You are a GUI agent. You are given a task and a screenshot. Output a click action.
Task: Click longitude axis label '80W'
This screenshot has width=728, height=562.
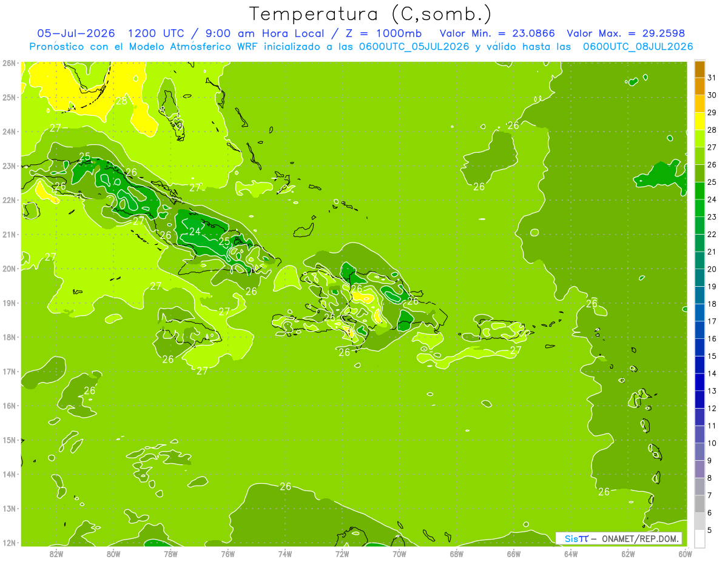point(113,554)
